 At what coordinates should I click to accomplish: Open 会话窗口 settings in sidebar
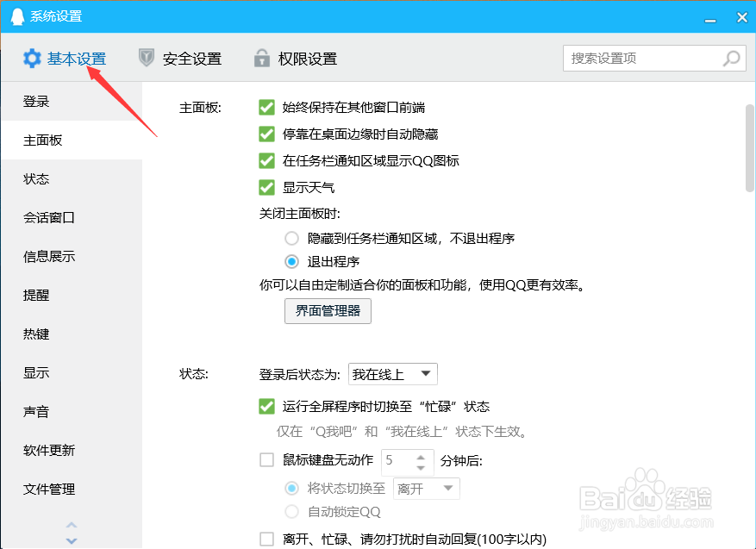[72, 217]
